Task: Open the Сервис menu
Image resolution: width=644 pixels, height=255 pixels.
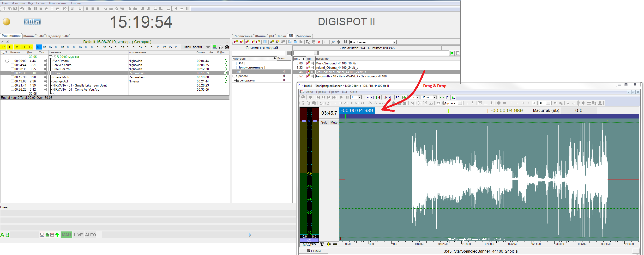Action: pos(41,3)
